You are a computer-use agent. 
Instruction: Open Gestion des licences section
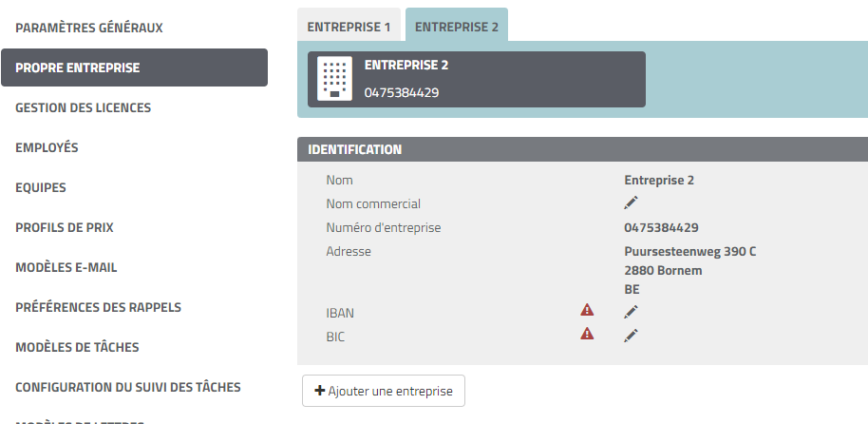(x=83, y=107)
